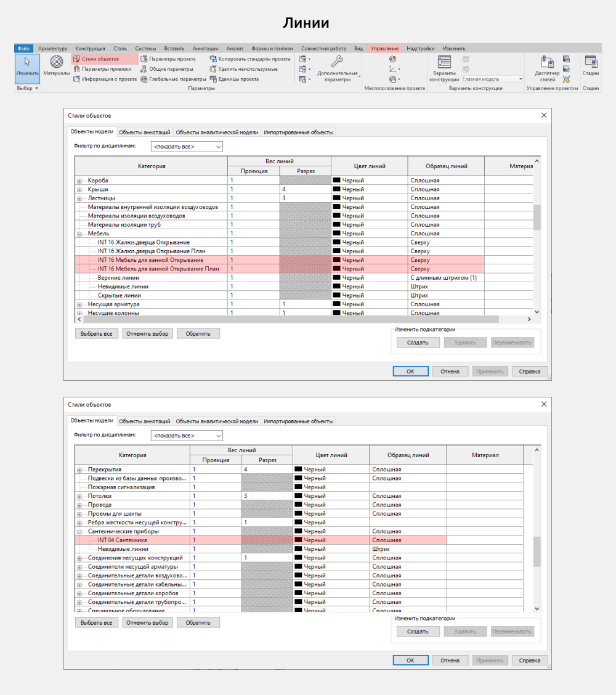The width and height of the screenshot is (616, 695).
Task: Open the Материалы browser
Action: [x=56, y=65]
